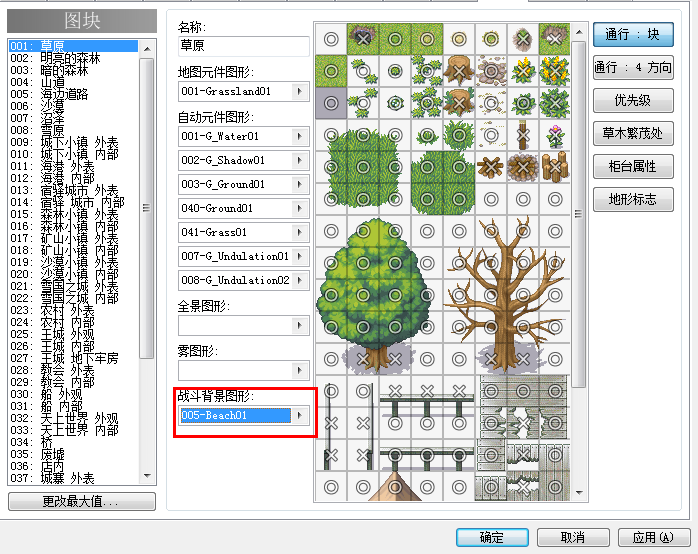The height and width of the screenshot is (554, 698).
Task: Switch to 地形标志 terrain tag mode
Action: pyautogui.click(x=633, y=199)
